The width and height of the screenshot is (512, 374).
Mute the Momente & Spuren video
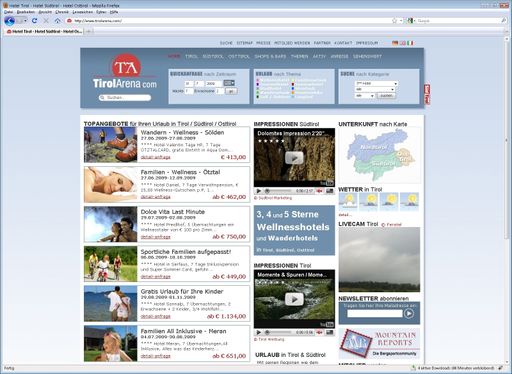pyautogui.click(x=319, y=332)
